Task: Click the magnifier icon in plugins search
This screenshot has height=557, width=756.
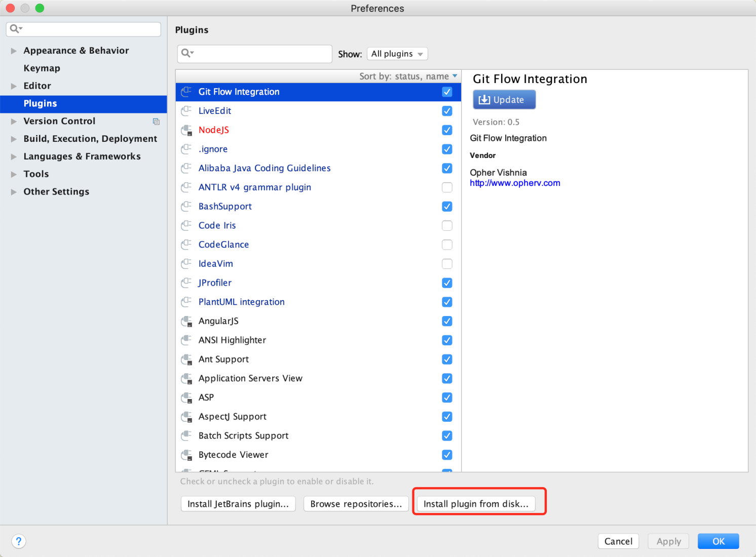Action: 187,53
